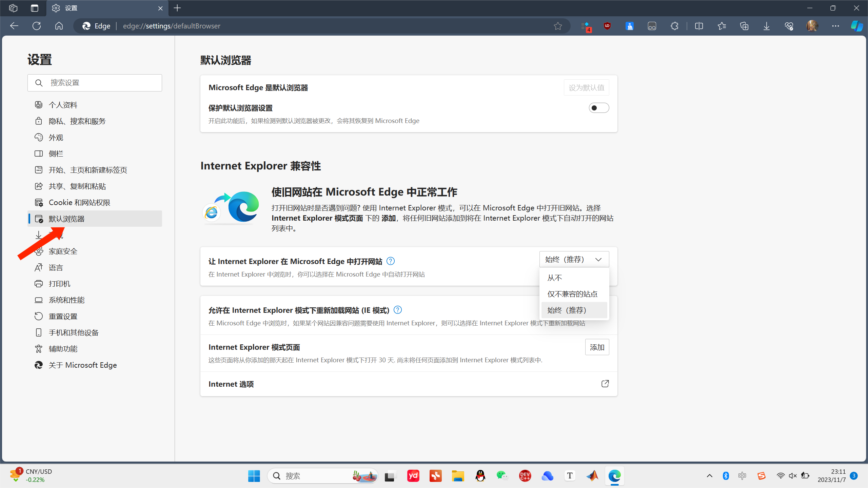Open 侧栏 settings section

95,154
